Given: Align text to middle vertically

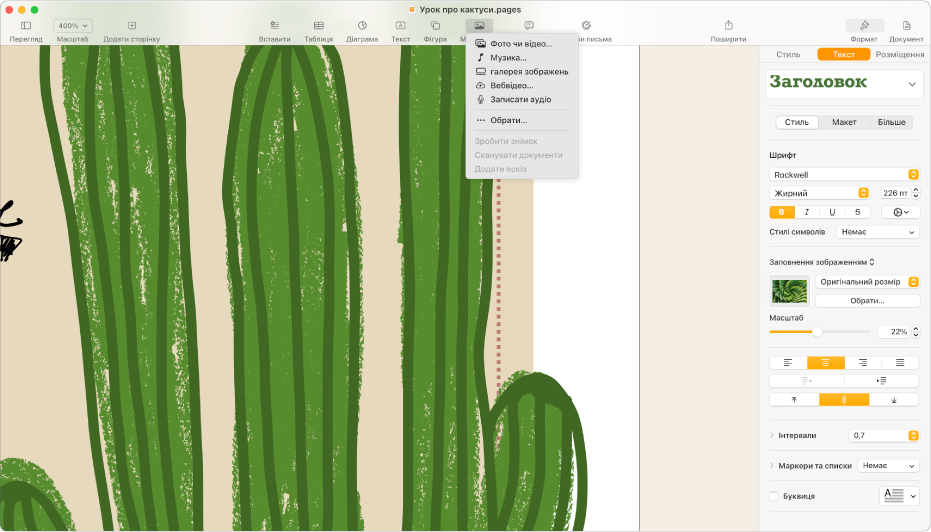Looking at the screenshot, I should point(844,400).
